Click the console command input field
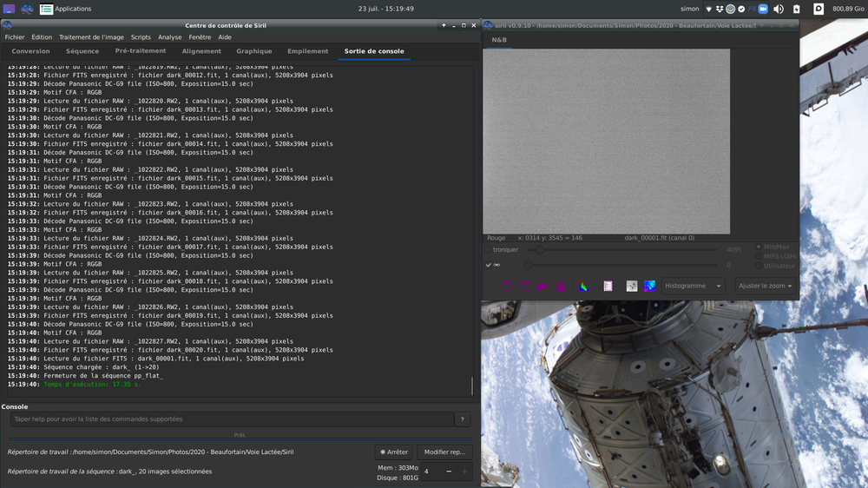The width and height of the screenshot is (868, 488). click(x=232, y=419)
